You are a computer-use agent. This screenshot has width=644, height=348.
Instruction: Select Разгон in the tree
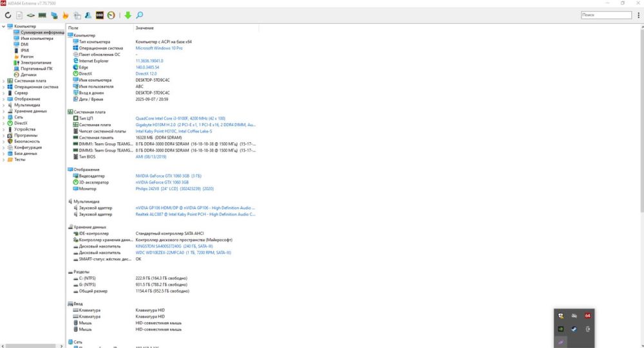(x=27, y=57)
